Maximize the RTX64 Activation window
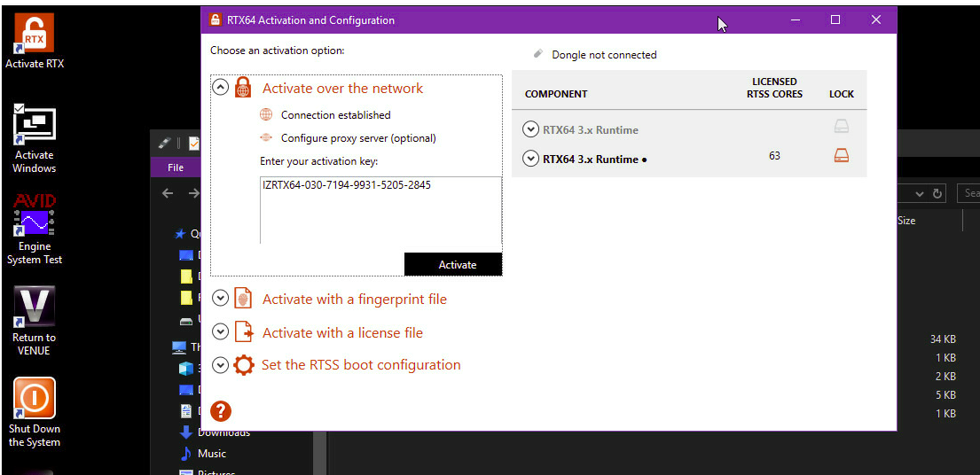The width and height of the screenshot is (980, 475). click(835, 20)
